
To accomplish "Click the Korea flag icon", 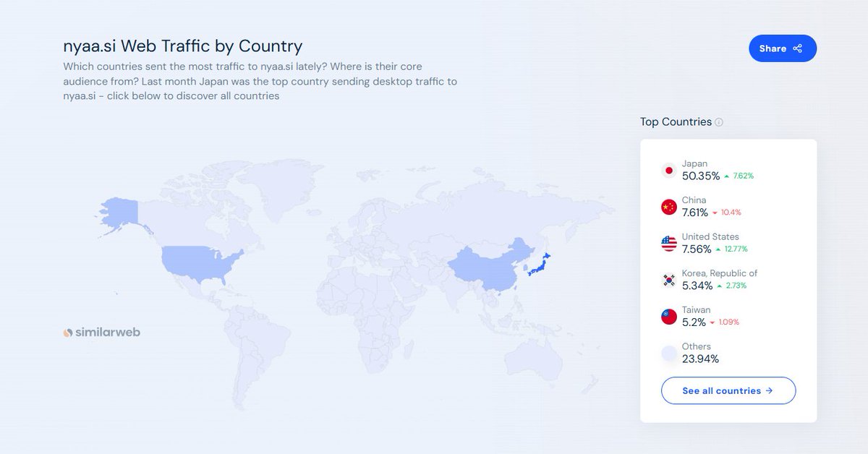I will click(669, 280).
